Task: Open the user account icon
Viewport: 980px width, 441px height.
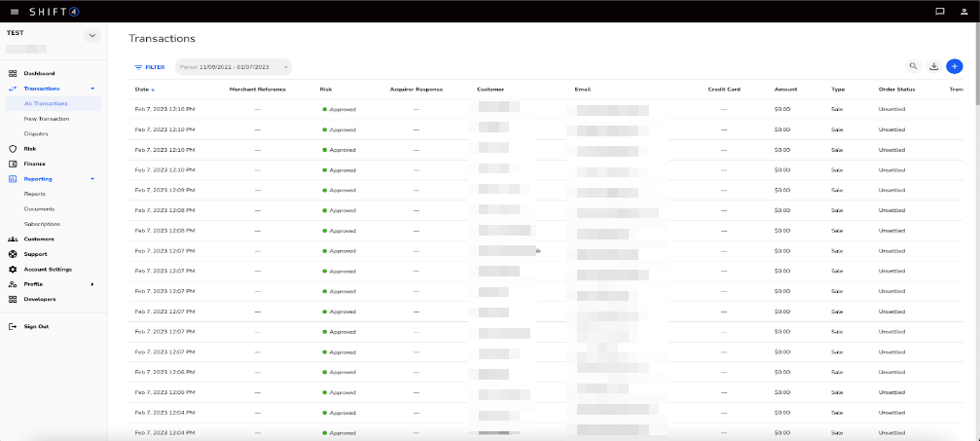Action: (x=963, y=12)
